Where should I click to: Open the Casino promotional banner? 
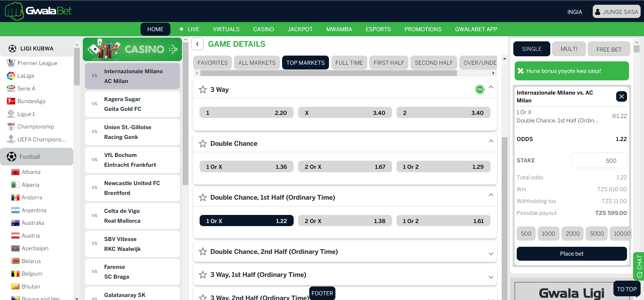tap(132, 49)
